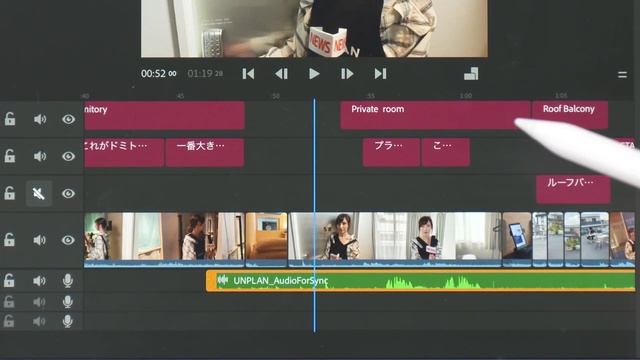
Task: Click the audio waveform icon on UNPLAN clip
Action: (223, 280)
